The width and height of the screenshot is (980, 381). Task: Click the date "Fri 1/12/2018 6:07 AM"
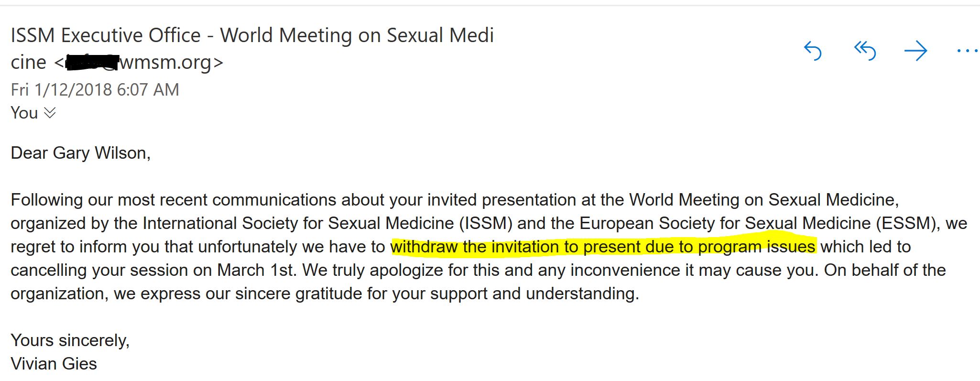click(95, 89)
